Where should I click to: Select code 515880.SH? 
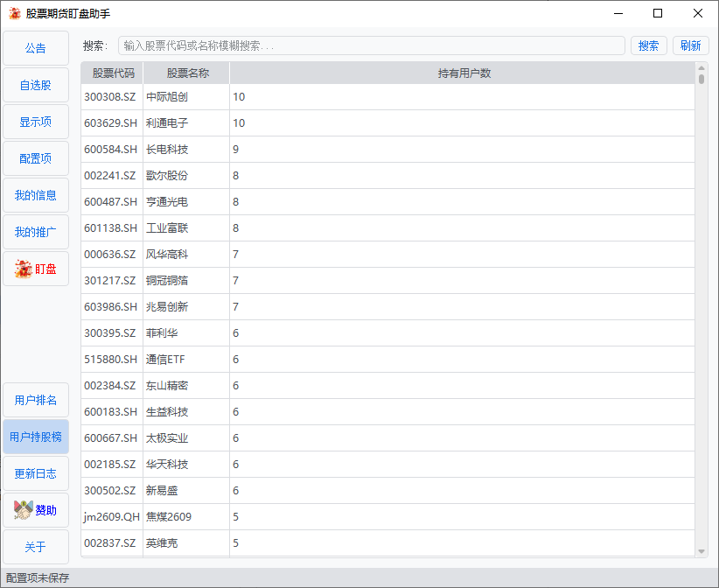tap(110, 359)
